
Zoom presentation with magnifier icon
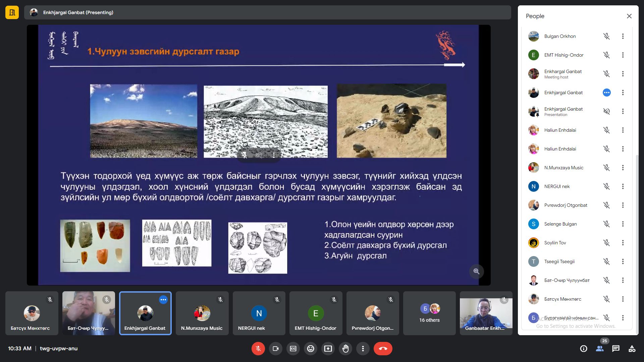pos(476,271)
